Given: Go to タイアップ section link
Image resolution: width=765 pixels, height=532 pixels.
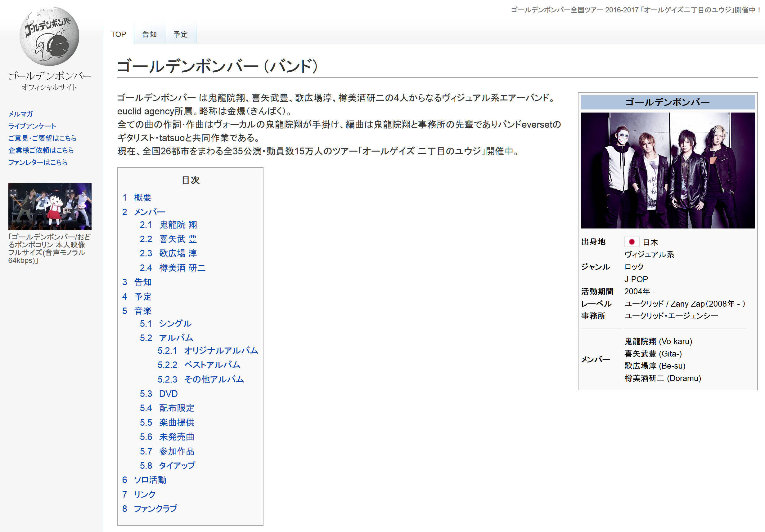Looking at the screenshot, I should point(177,465).
